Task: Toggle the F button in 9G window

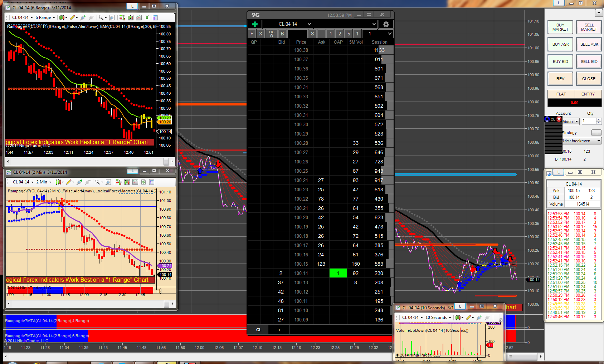Action: coord(252,34)
